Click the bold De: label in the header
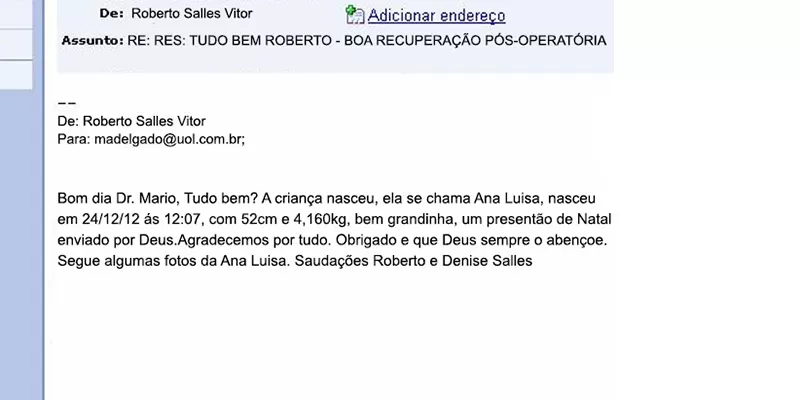 (x=111, y=14)
